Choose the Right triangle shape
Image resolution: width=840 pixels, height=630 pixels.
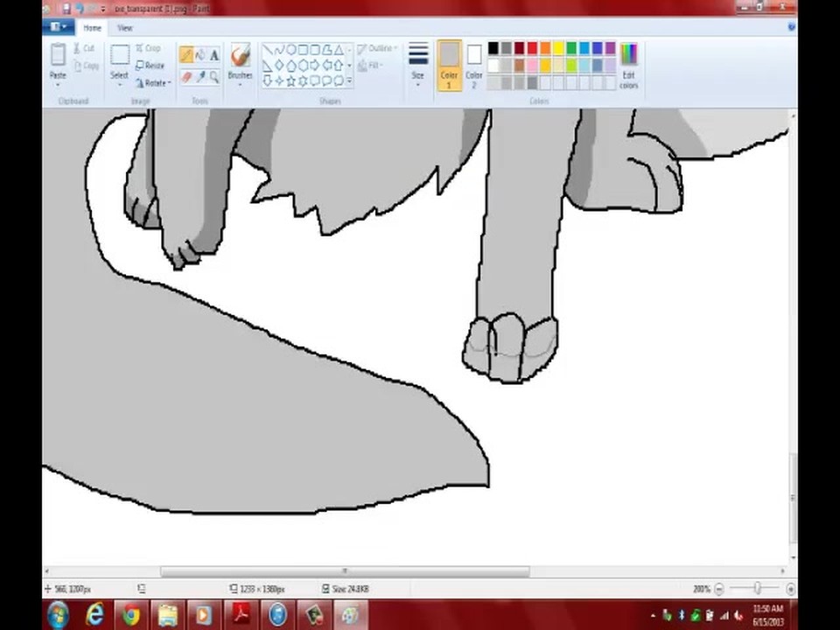click(x=268, y=66)
